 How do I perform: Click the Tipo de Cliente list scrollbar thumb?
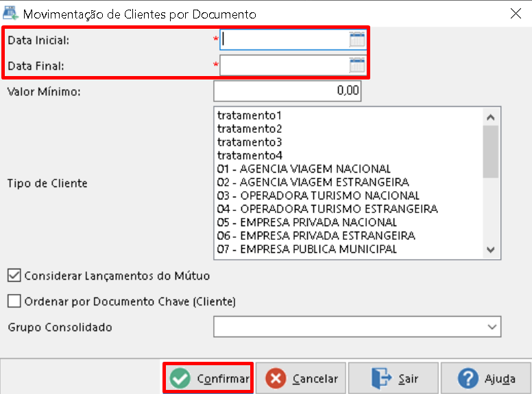pos(491,151)
